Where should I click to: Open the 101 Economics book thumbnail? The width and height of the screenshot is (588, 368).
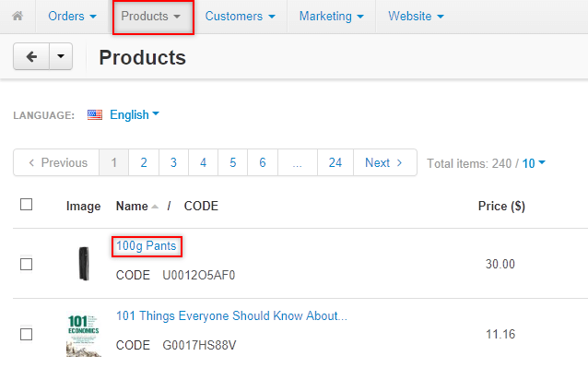coord(83,336)
